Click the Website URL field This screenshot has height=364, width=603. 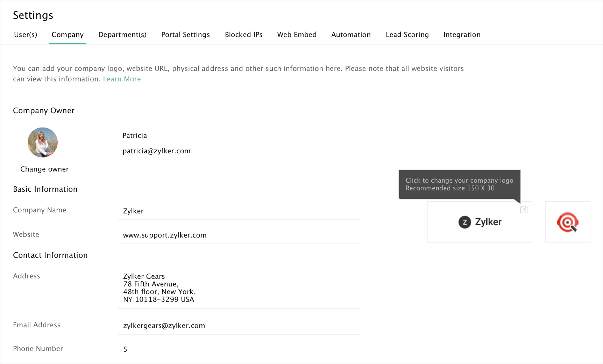[239, 235]
